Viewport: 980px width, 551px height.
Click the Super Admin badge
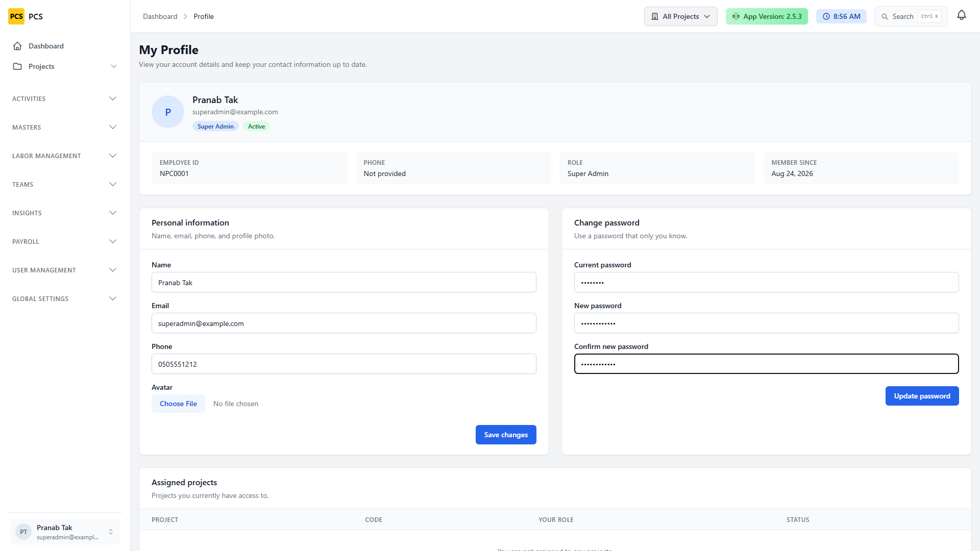tap(215, 127)
